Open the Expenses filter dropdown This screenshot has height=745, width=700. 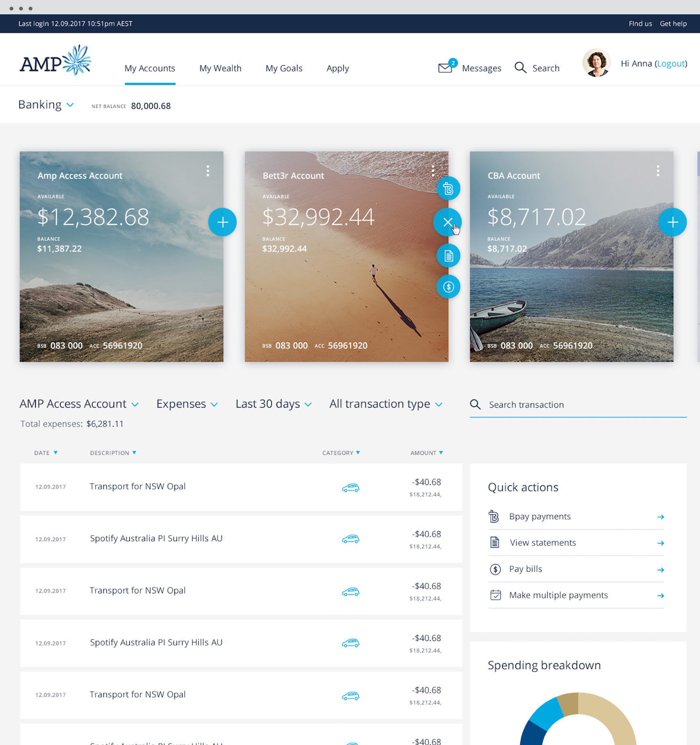tap(187, 404)
